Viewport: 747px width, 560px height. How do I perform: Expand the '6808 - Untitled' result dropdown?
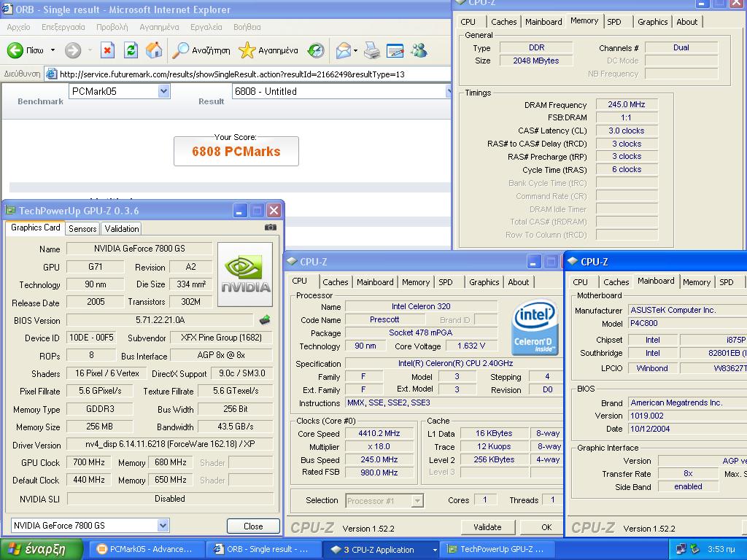(x=449, y=91)
